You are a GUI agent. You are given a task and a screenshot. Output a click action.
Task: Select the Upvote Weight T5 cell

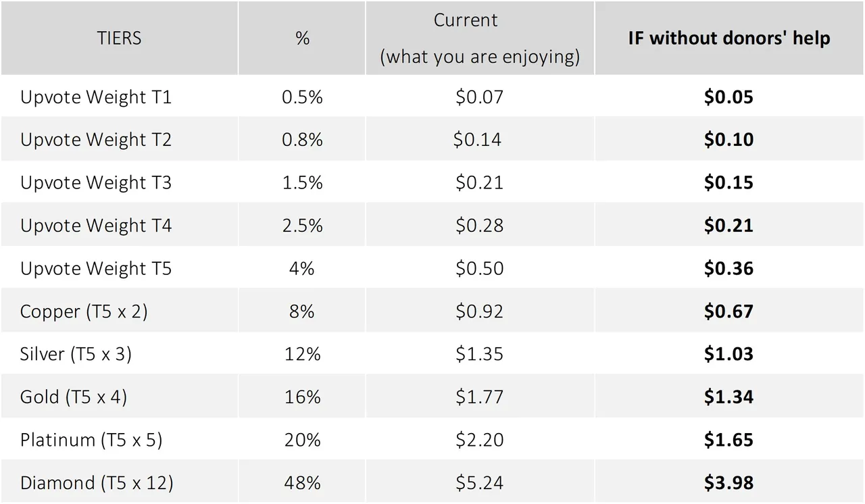tap(96, 268)
